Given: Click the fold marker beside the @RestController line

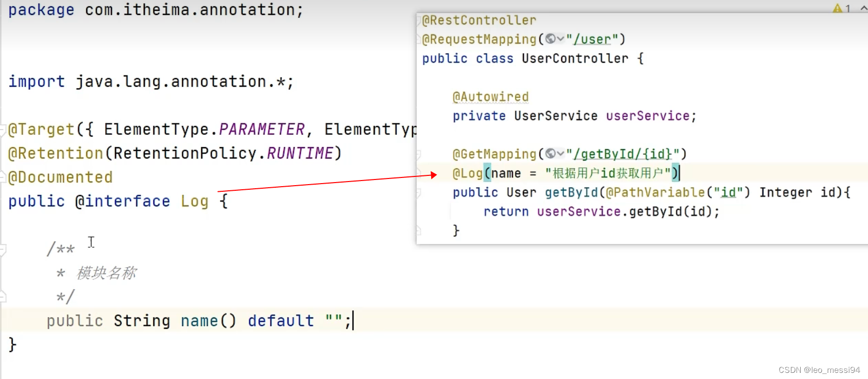Looking at the screenshot, I should [x=418, y=21].
